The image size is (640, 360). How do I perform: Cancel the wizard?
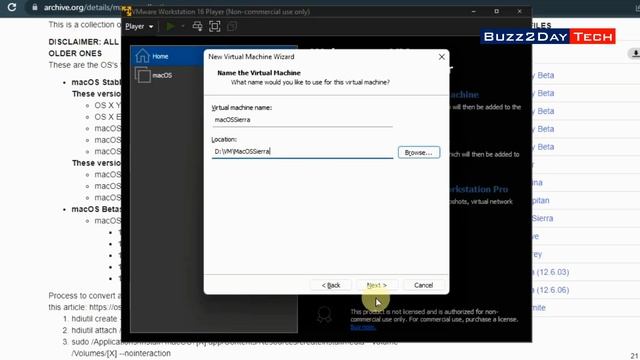(423, 285)
